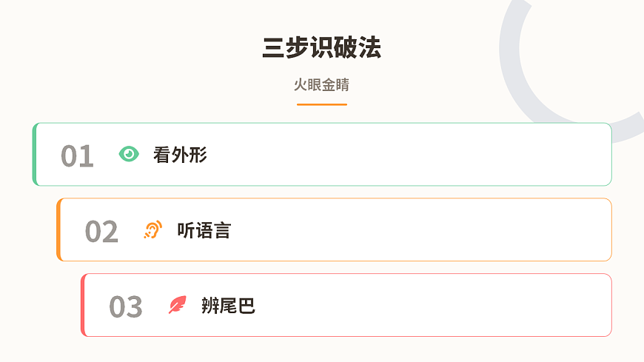The image size is (644, 362).
Task: Click the step number 03
Action: coord(125,306)
